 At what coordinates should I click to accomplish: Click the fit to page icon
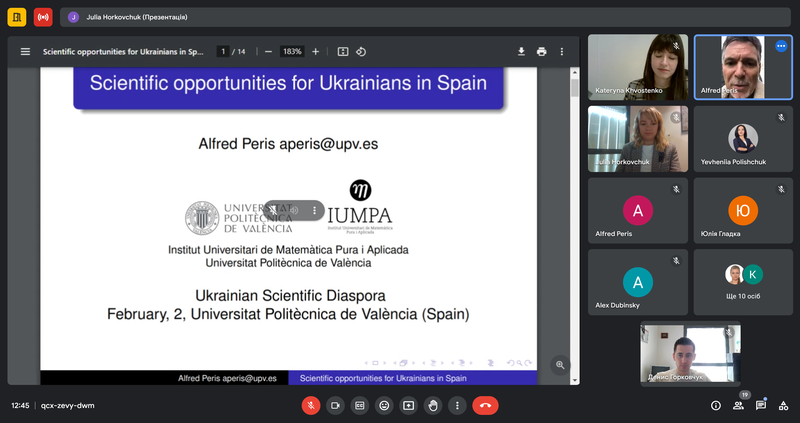pyautogui.click(x=343, y=52)
